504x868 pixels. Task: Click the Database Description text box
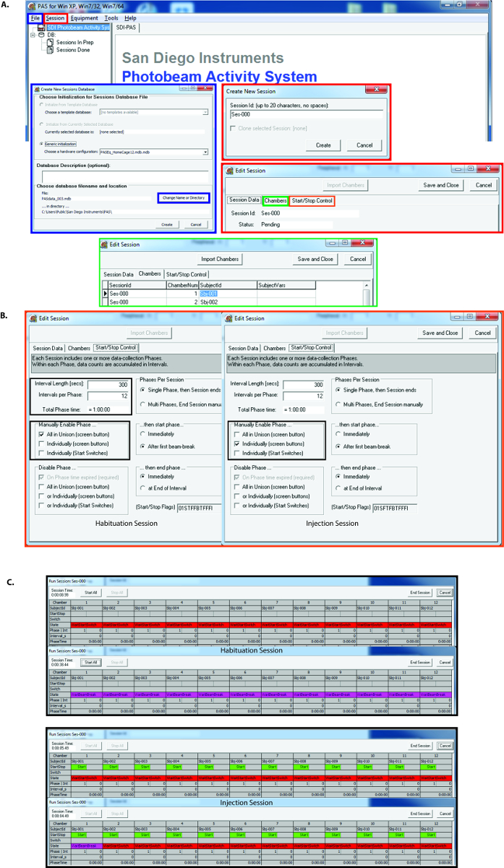click(124, 175)
